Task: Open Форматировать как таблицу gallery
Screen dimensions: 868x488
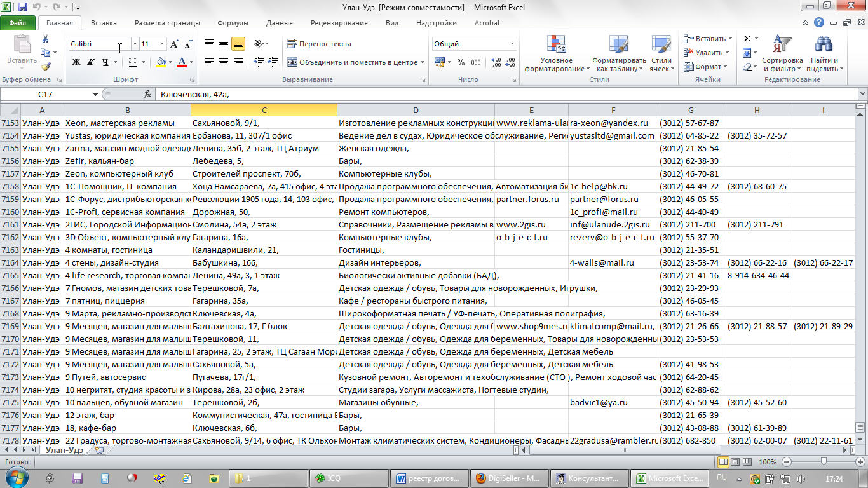Action: pos(619,53)
